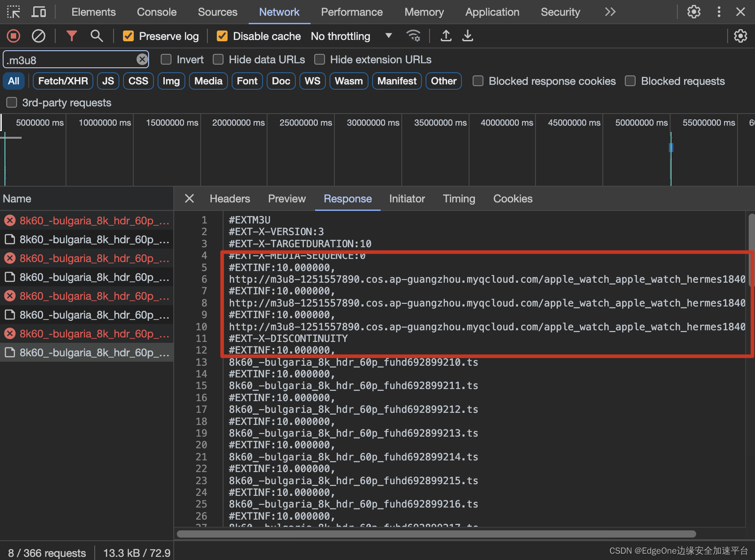Close the DevTools panel

point(741,12)
